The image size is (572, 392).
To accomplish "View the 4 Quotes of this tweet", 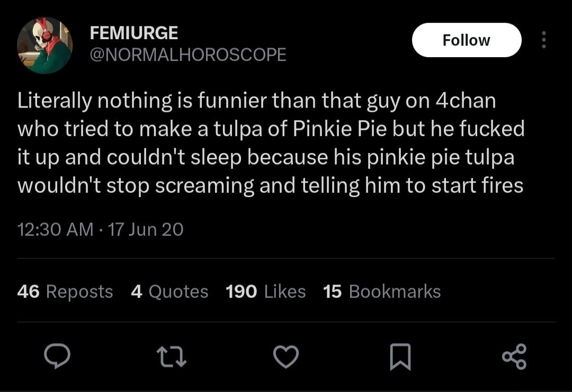I will [171, 291].
